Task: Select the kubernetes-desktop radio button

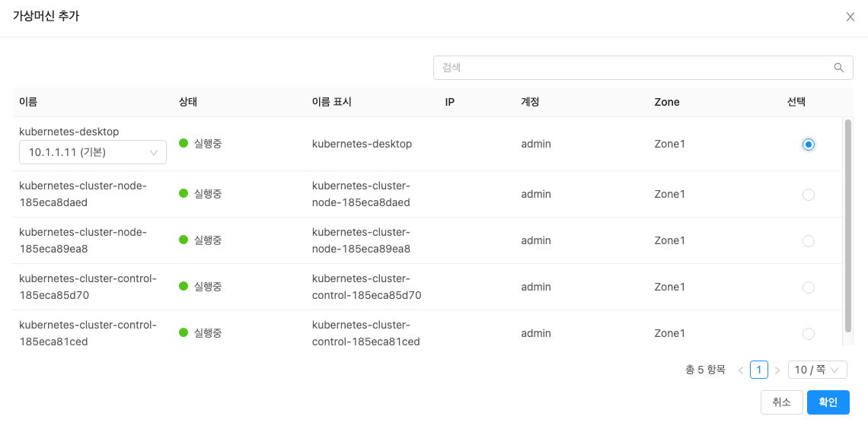Action: (x=809, y=145)
